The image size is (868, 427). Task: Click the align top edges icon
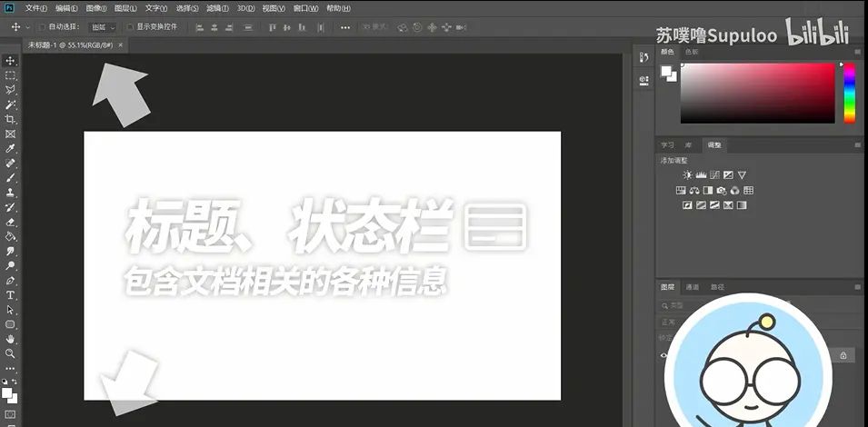[273, 27]
